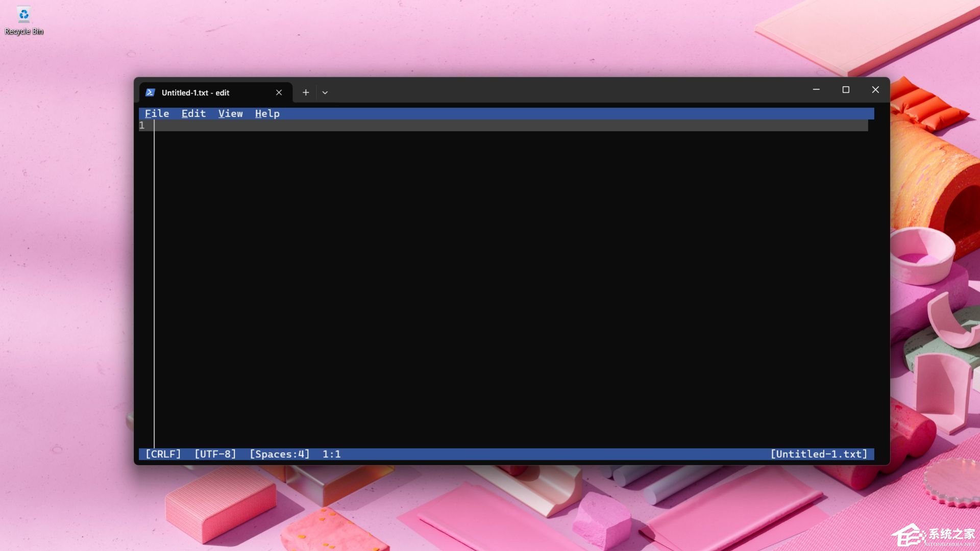Click the Spaces:4 indentation indicator
The height and width of the screenshot is (551, 980).
click(x=279, y=454)
